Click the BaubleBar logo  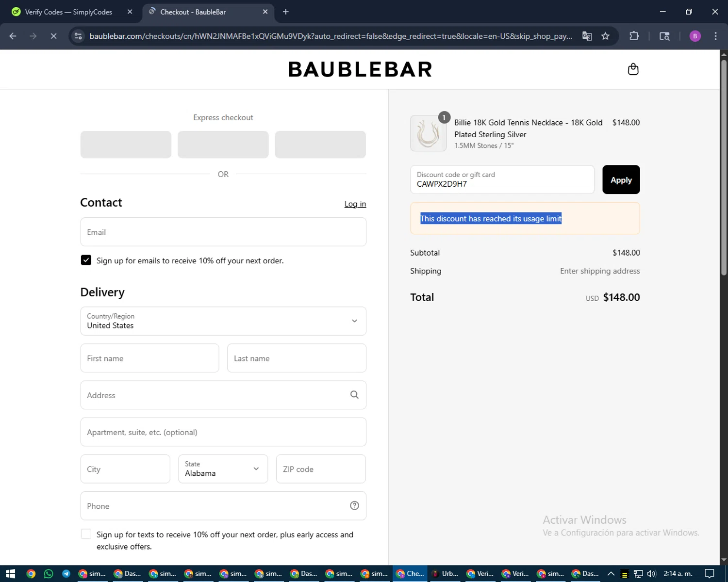[x=360, y=69]
